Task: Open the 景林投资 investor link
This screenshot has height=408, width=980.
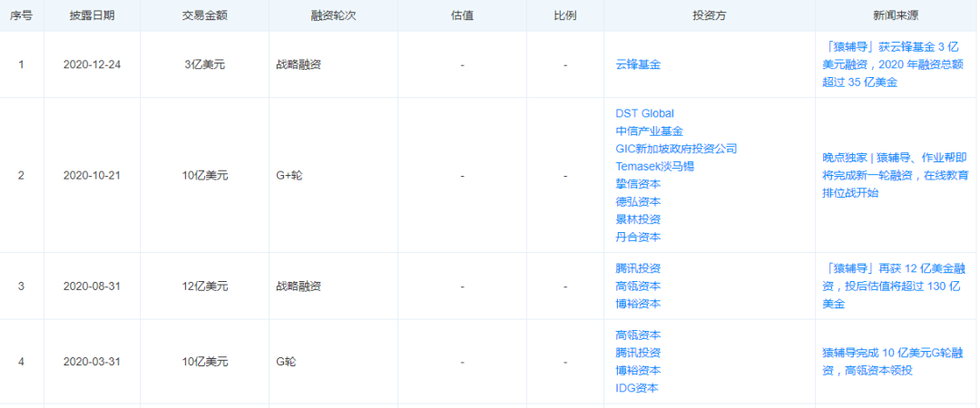Action: coord(638,219)
